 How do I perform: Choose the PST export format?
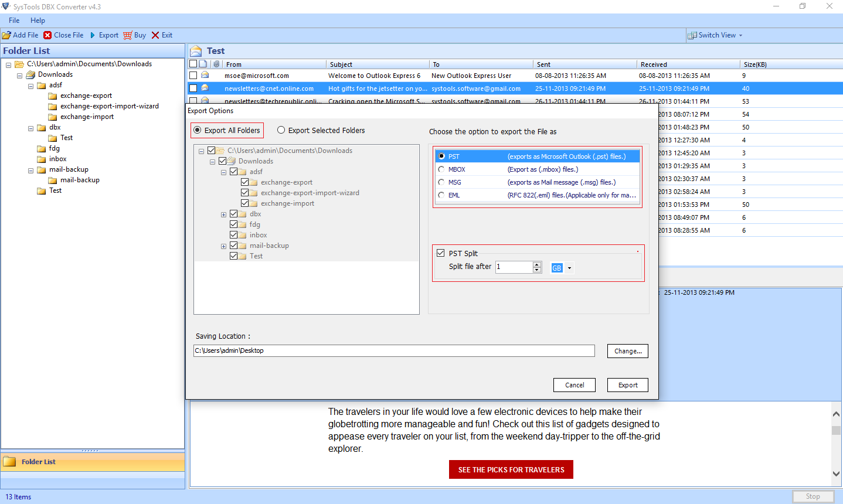(441, 156)
